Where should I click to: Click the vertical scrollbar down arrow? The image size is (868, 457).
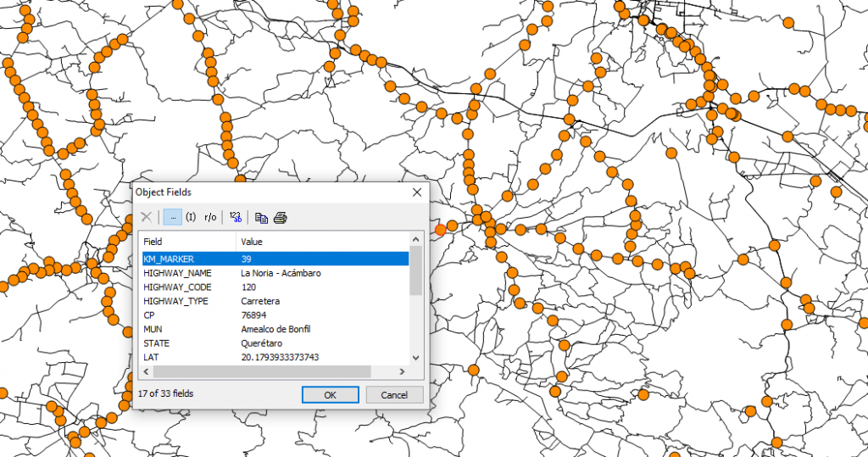416,358
